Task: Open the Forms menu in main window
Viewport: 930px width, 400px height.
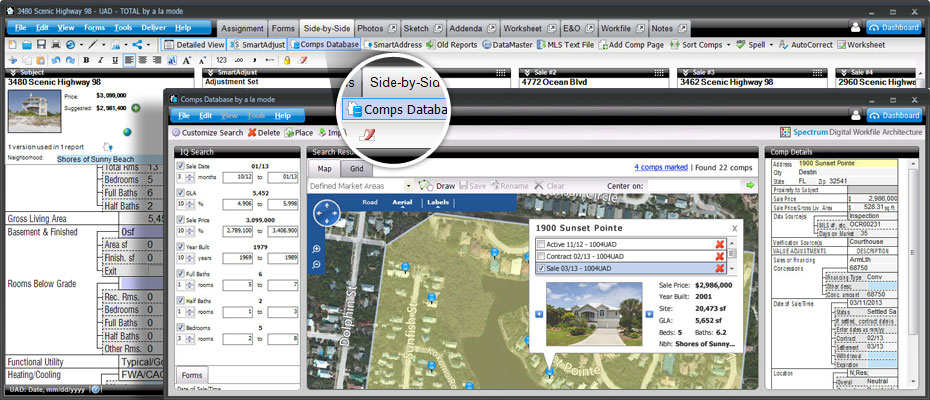Action: (x=94, y=28)
